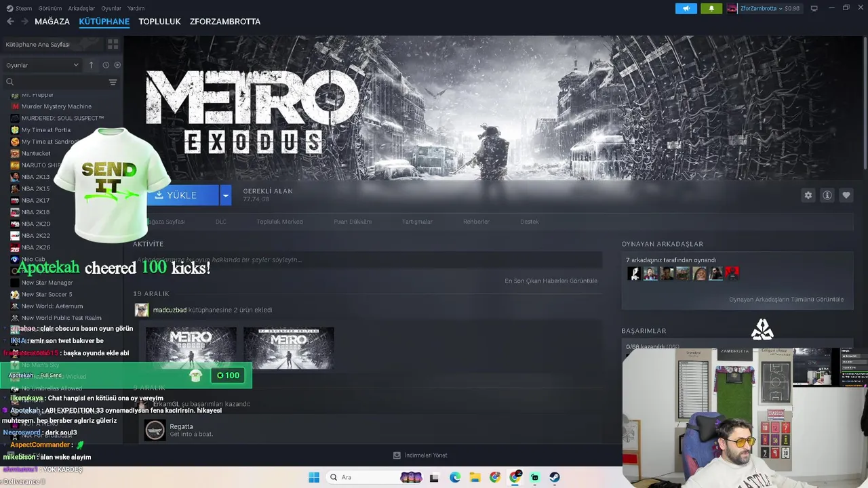868x488 pixels.
Task: Open the Arkadaşlar menu
Action: (82, 8)
